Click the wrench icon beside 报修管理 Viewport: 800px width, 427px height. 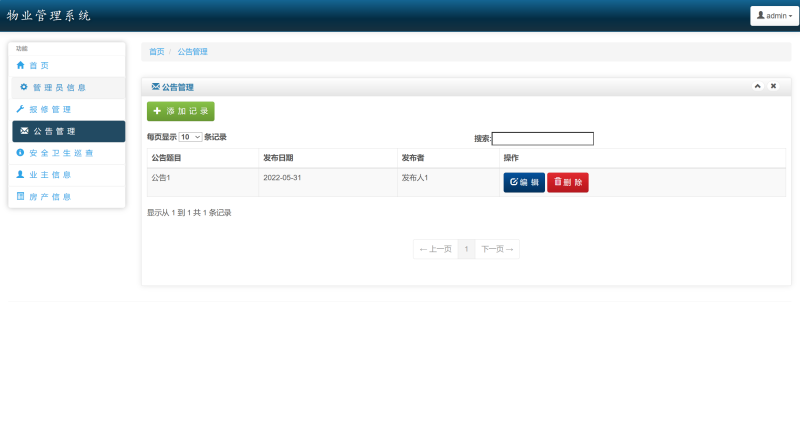[20, 109]
